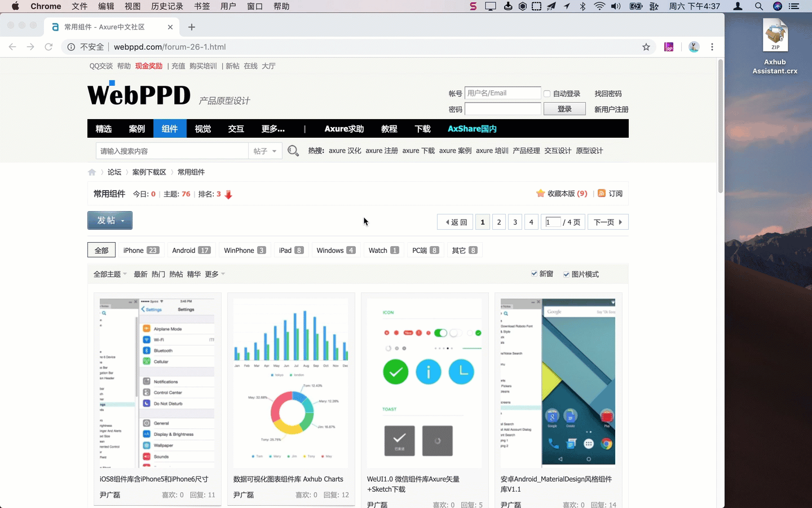The height and width of the screenshot is (508, 812).
Task: Close the 常用组件 tab
Action: (x=170, y=27)
